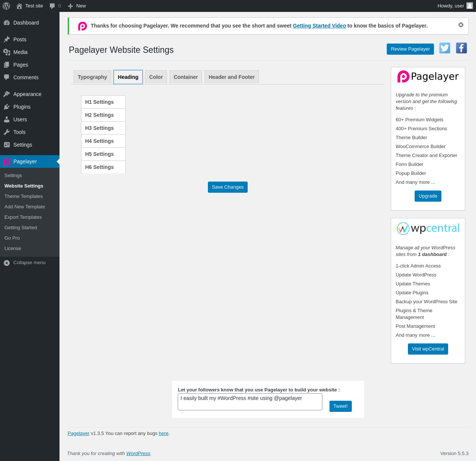Expand H6 Settings section
Viewport: 476px width, 461px height.
pos(103,167)
